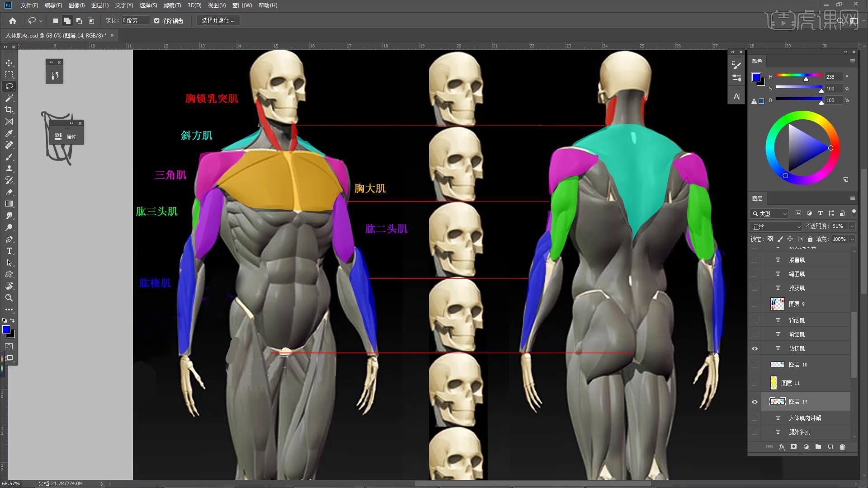Select the Move tool
868x488 pixels.
click(x=9, y=63)
